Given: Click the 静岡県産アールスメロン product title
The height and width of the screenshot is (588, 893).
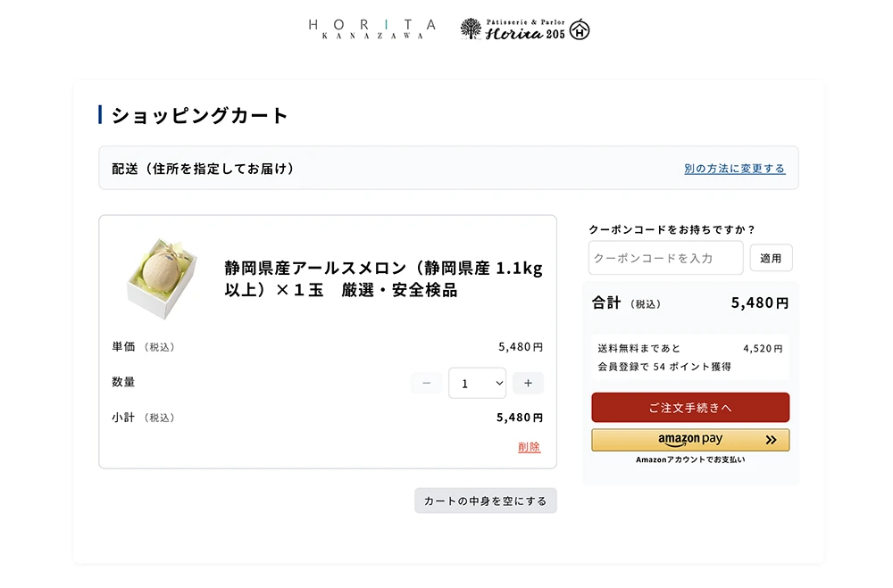Looking at the screenshot, I should (x=375, y=277).
